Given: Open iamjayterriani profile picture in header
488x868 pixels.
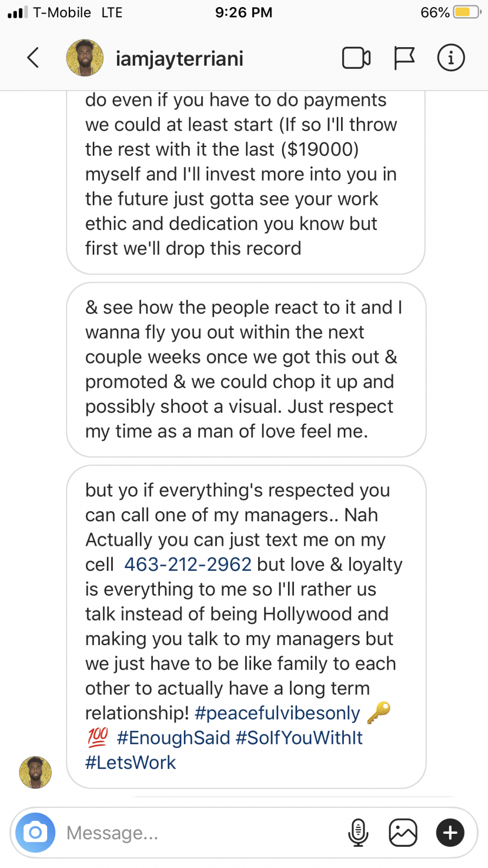Looking at the screenshot, I should (x=85, y=58).
